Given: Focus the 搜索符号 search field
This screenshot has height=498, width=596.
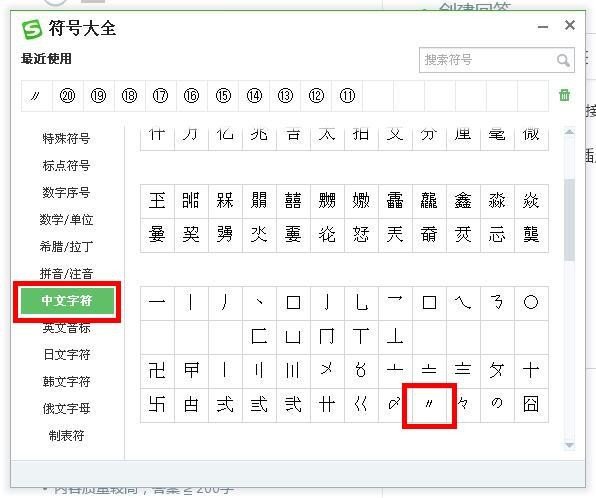Looking at the screenshot, I should click(496, 60).
